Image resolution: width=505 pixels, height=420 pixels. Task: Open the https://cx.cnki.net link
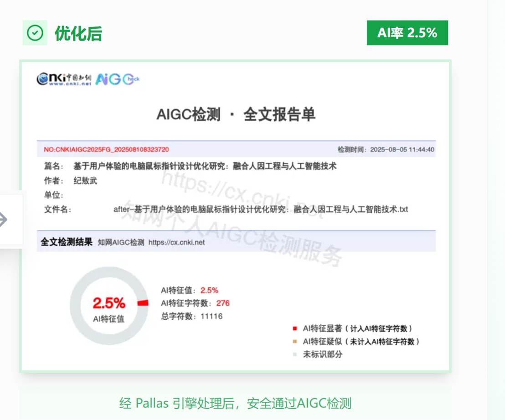tap(176, 242)
